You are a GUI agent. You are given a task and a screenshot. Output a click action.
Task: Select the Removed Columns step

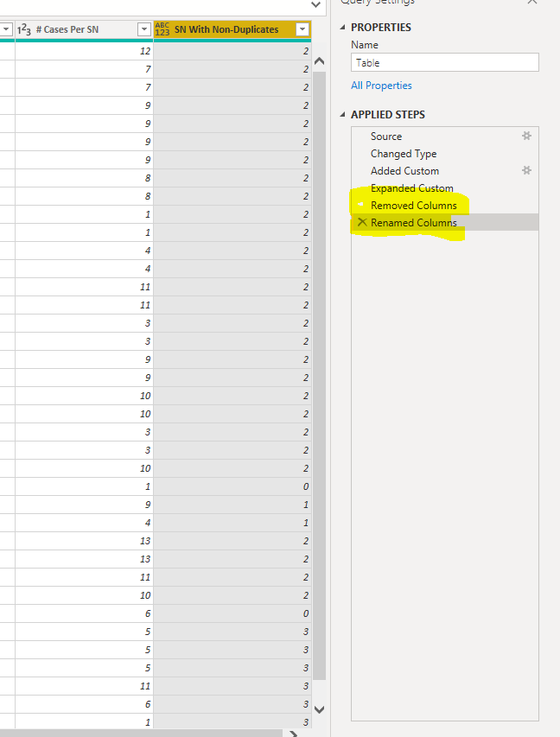(444, 206)
